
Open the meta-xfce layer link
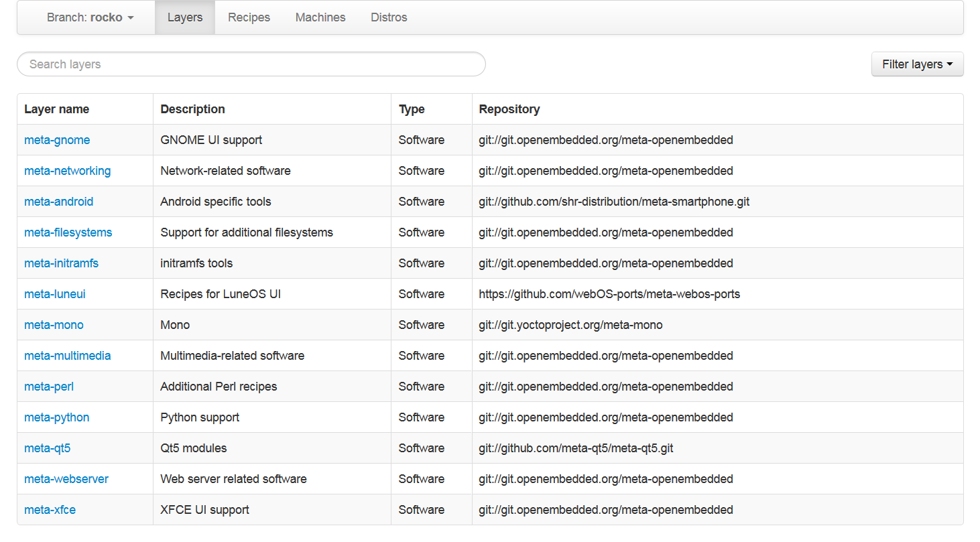click(x=50, y=510)
